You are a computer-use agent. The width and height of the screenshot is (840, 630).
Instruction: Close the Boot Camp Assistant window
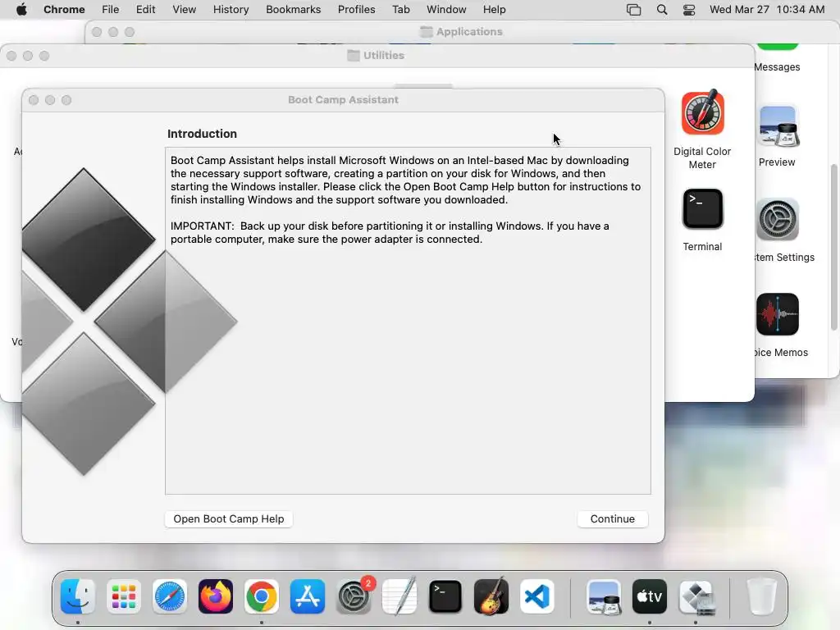(34, 100)
